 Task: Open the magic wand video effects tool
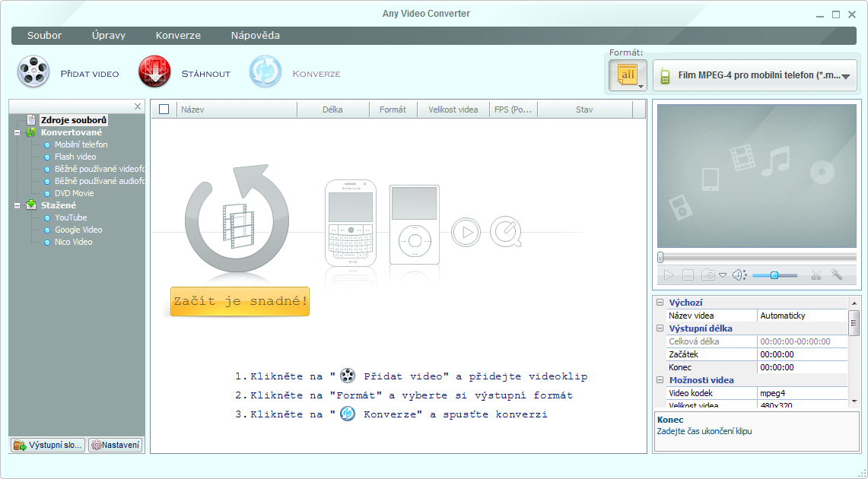pyautogui.click(x=837, y=274)
